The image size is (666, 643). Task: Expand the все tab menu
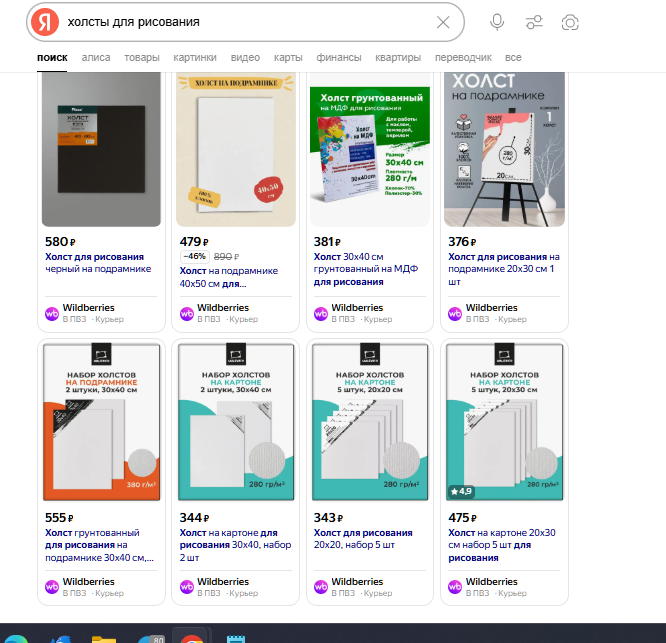(513, 58)
